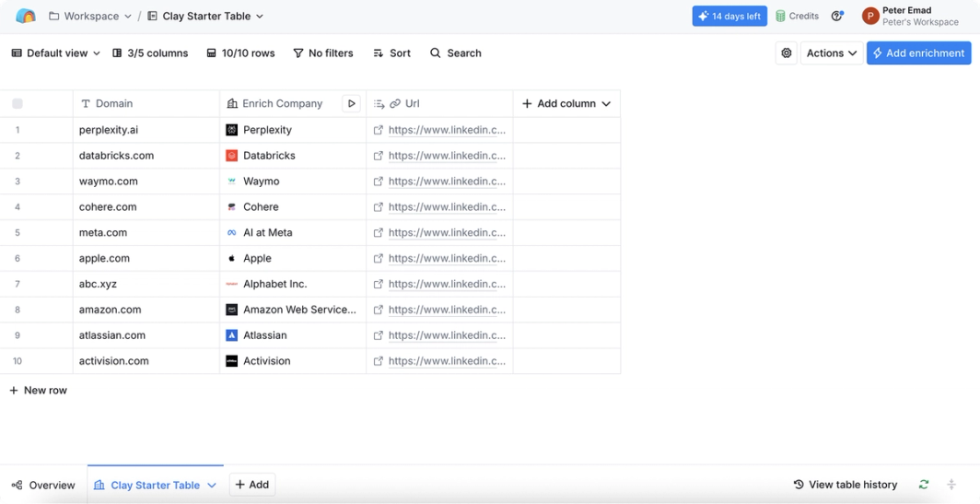
Task: Expand the Actions dropdown
Action: (832, 53)
